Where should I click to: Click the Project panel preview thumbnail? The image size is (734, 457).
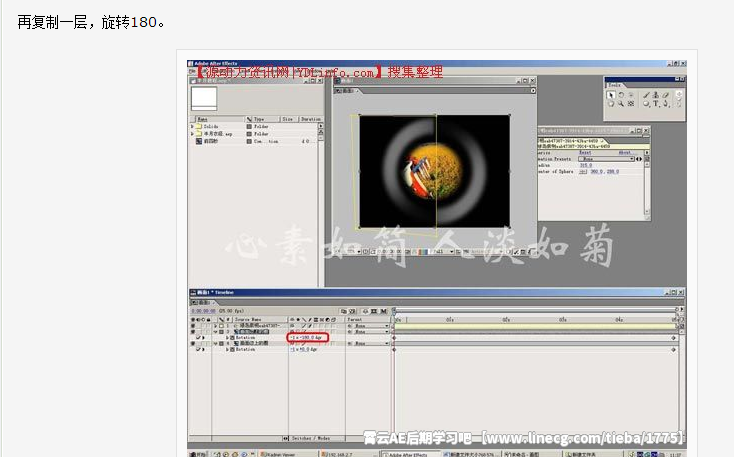click(204, 98)
